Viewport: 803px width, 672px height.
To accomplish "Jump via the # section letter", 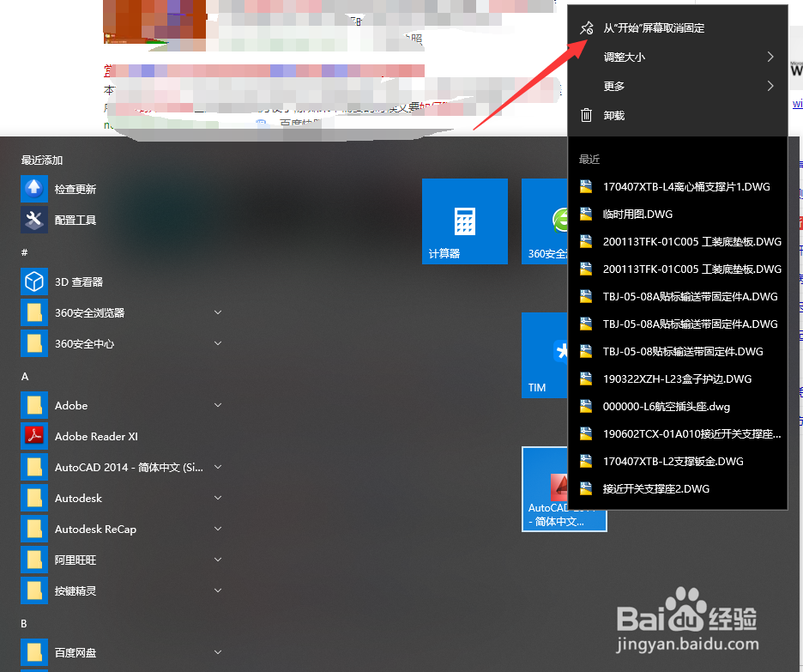I will pos(24,252).
